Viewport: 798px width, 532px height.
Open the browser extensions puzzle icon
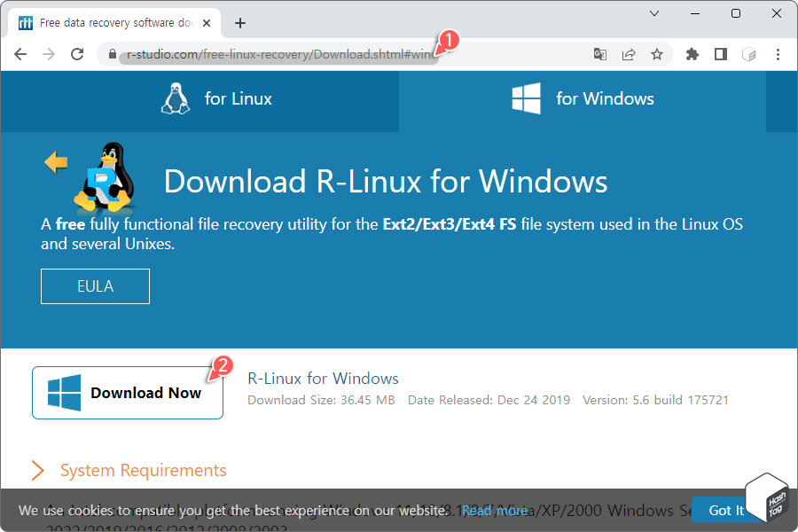coord(692,54)
